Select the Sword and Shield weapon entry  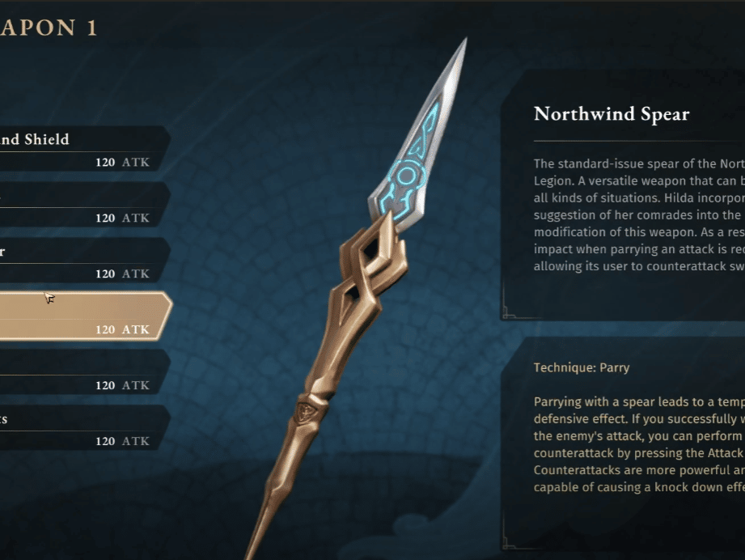click(85, 149)
